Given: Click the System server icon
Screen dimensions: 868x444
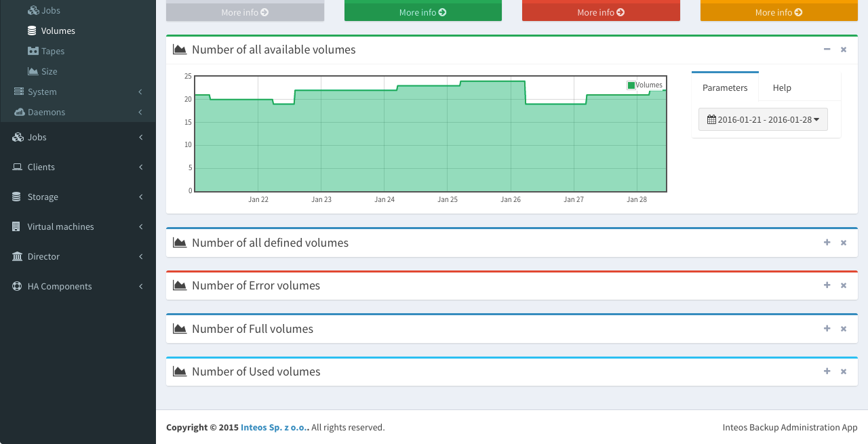Looking at the screenshot, I should 18,92.
